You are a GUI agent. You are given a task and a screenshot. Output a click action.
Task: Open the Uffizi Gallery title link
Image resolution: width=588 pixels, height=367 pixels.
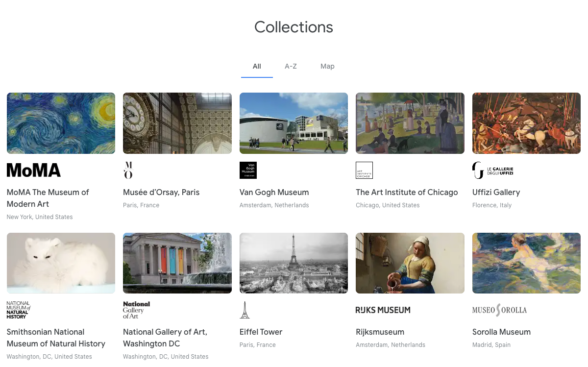point(496,192)
